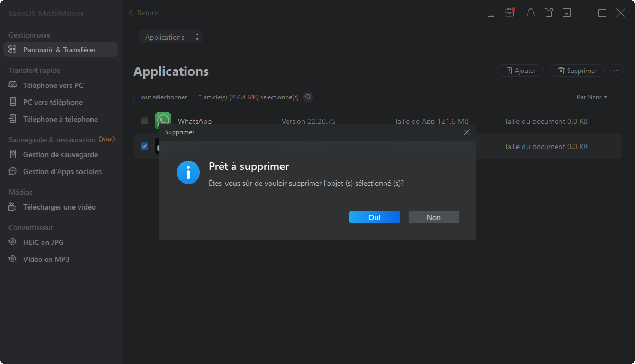Open the Par Nom sorting dropdown
The image size is (635, 364).
click(592, 97)
